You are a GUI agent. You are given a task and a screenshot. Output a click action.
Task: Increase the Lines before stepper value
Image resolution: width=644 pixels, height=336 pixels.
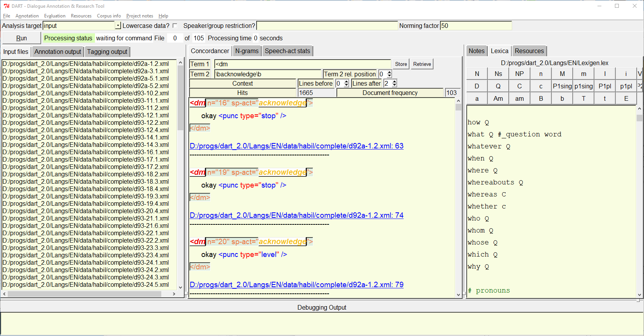click(346, 81)
